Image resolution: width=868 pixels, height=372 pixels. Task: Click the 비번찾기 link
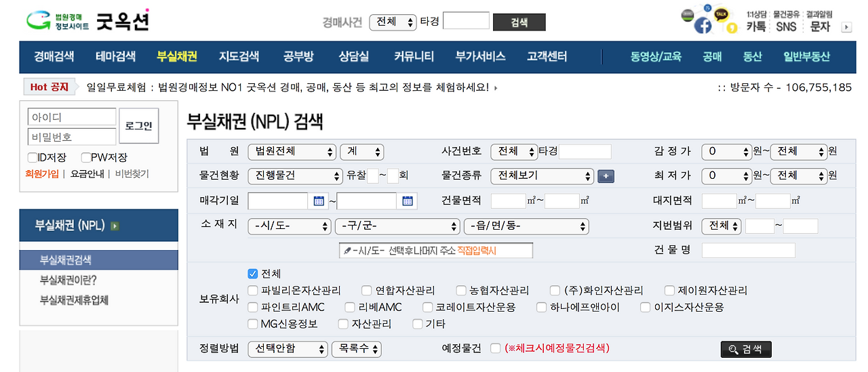pyautogui.click(x=132, y=174)
